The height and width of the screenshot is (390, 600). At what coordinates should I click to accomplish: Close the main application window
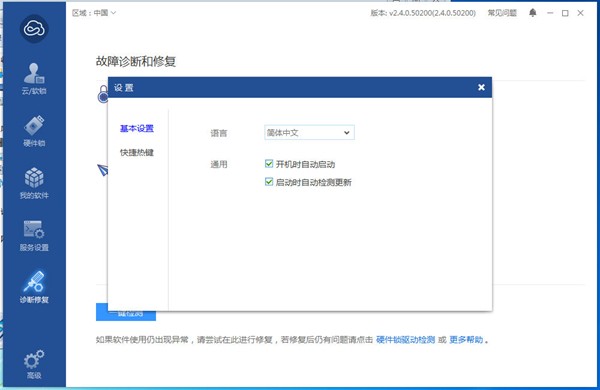click(x=580, y=13)
